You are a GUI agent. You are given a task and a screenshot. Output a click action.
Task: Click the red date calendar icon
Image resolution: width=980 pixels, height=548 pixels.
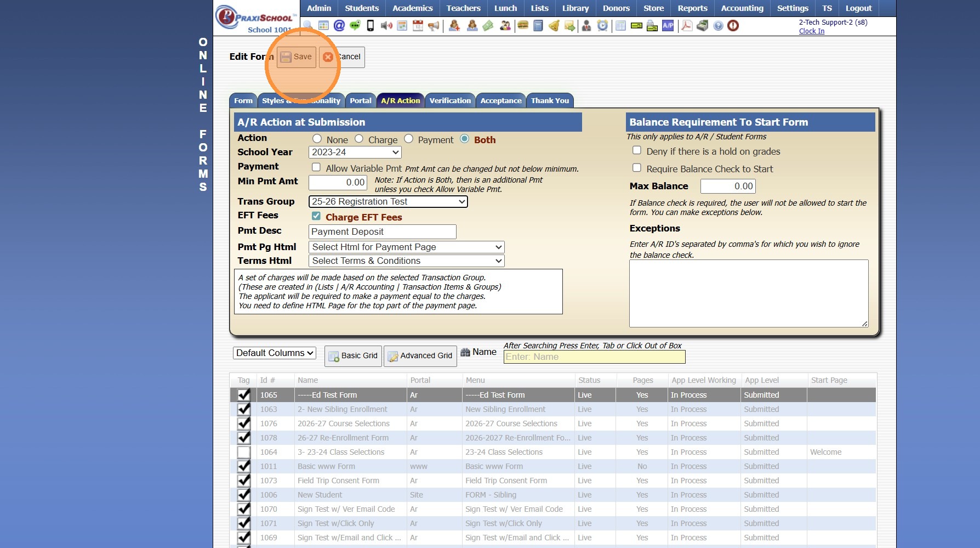coord(418,26)
